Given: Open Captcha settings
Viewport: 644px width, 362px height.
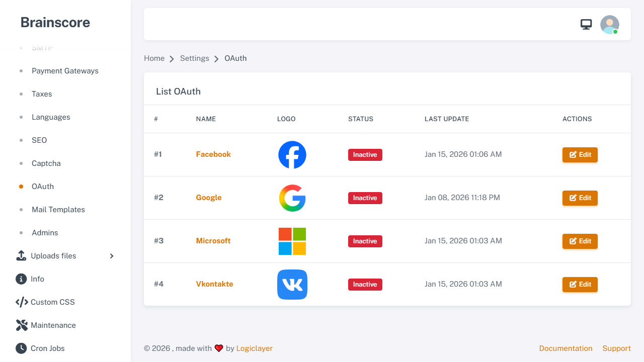Looking at the screenshot, I should click(x=46, y=163).
